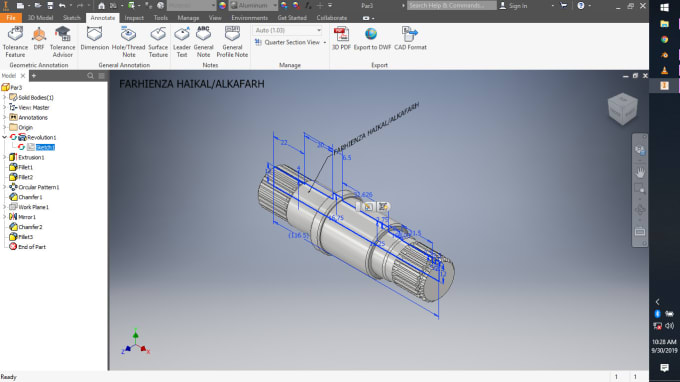Open the Windows notification center
The width and height of the screenshot is (680, 382).
[664, 368]
